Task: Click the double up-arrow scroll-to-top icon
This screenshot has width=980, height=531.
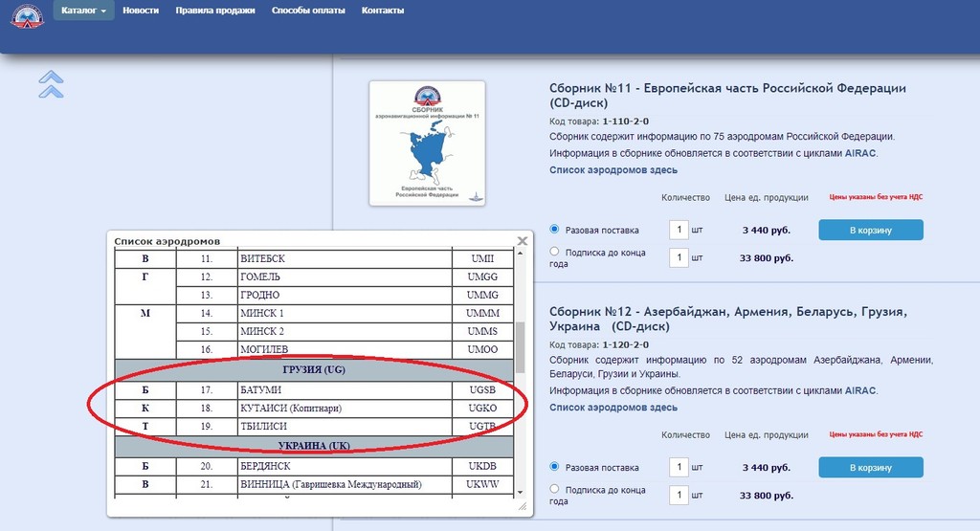Action: [x=52, y=85]
